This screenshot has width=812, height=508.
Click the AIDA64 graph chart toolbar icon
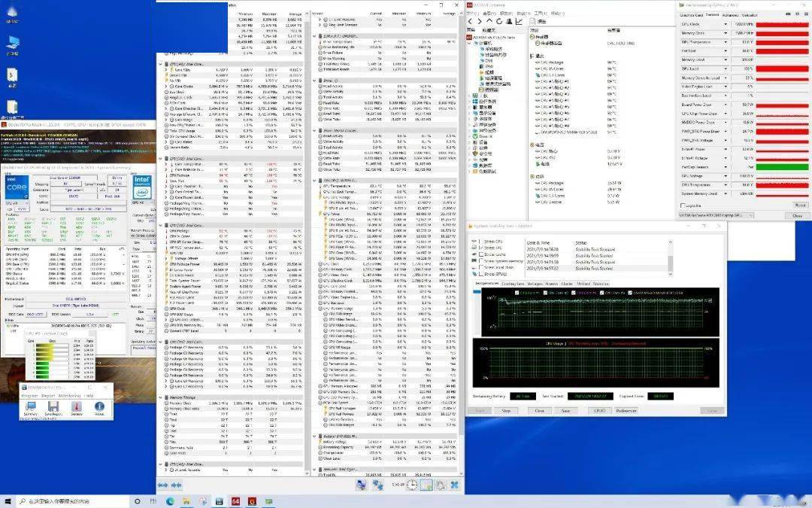pyautogui.click(x=519, y=21)
